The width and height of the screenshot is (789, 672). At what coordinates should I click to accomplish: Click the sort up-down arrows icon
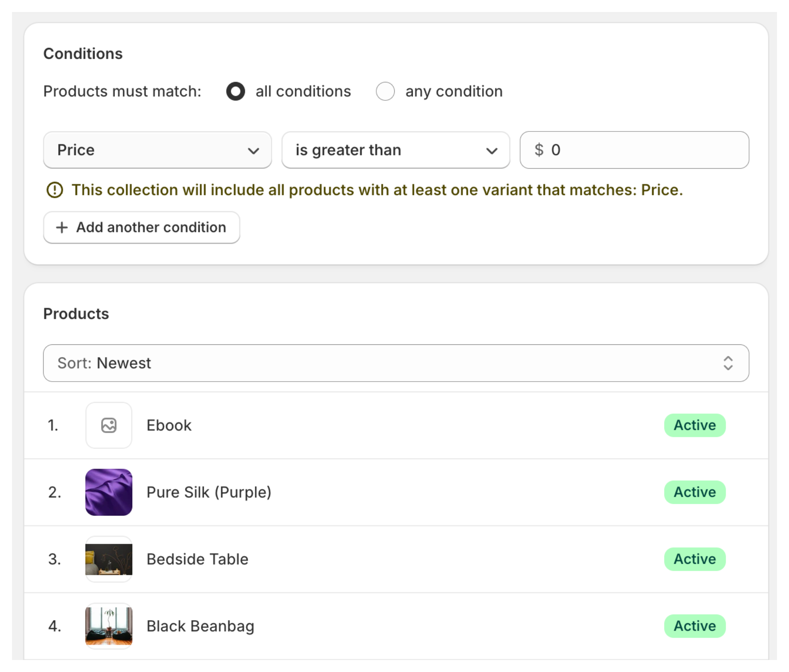[728, 363]
